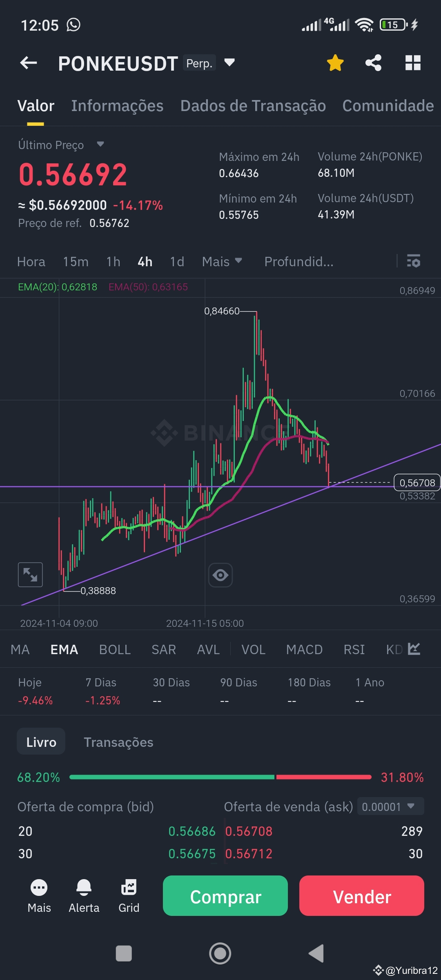The height and width of the screenshot is (980, 441).
Task: Expand the chart to fullscreen icon
Action: (x=30, y=575)
